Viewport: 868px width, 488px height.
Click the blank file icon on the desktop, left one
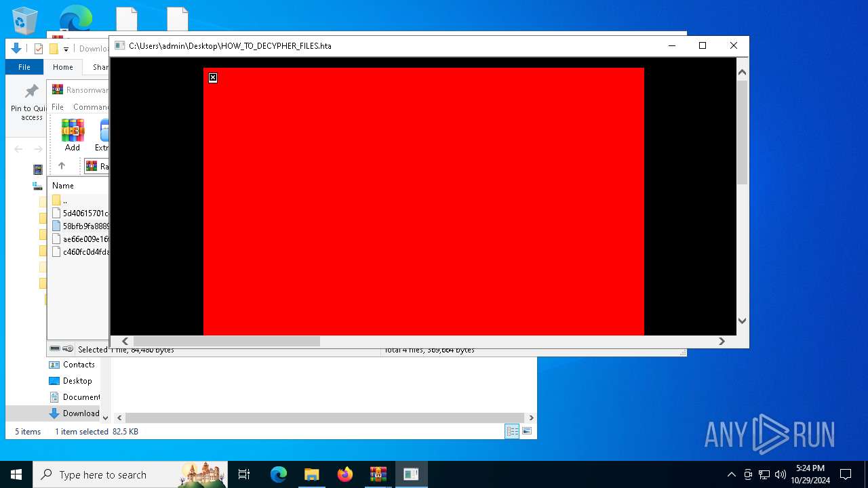point(126,19)
